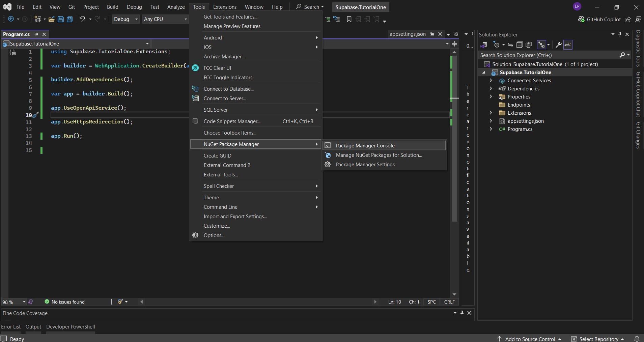This screenshot has width=644, height=342.
Task: Click the Send Feedback person icon
Action: click(638, 19)
